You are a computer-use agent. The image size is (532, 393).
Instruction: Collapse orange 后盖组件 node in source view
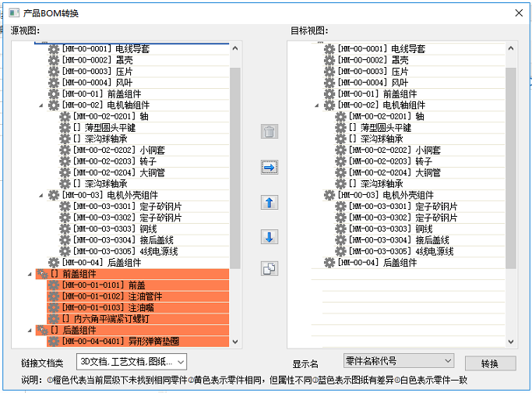30,330
